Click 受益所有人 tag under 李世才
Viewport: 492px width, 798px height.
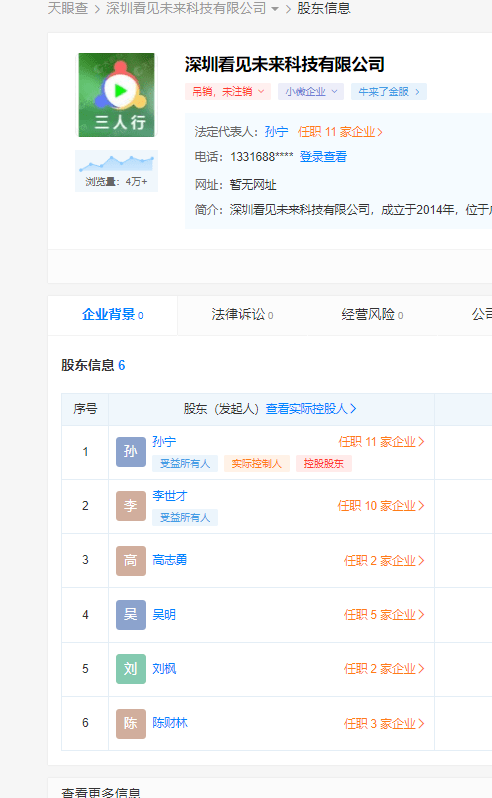pos(185,518)
